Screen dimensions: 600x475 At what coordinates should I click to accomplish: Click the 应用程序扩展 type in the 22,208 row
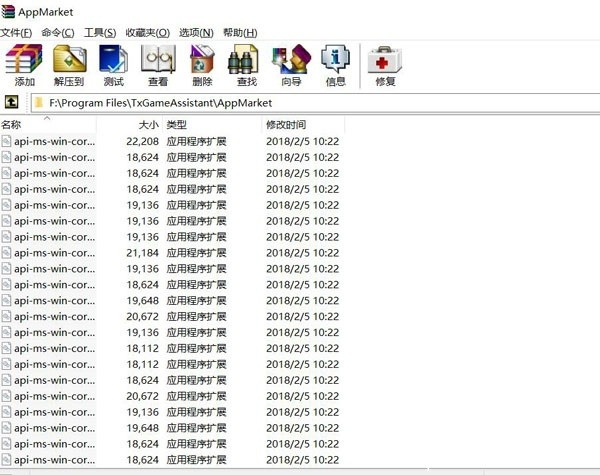pos(196,142)
